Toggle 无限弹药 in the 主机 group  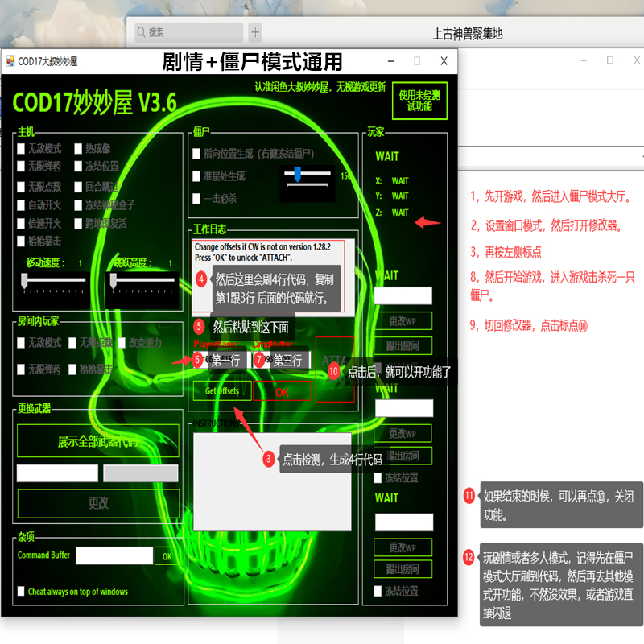[x=21, y=167]
